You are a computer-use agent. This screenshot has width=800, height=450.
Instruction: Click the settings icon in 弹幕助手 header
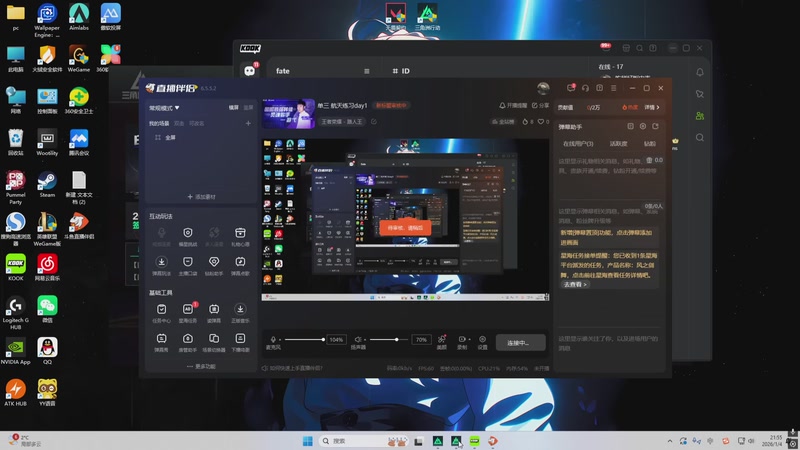tap(643, 126)
